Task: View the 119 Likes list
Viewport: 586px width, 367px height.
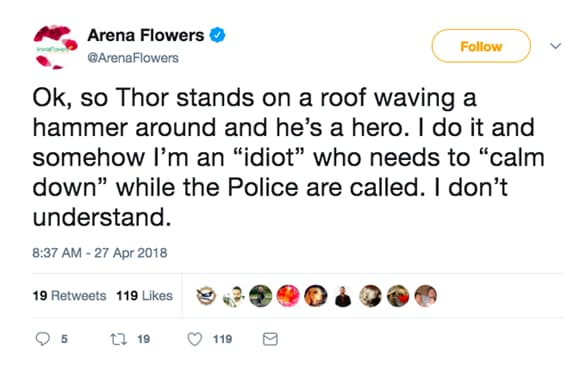Action: (145, 296)
